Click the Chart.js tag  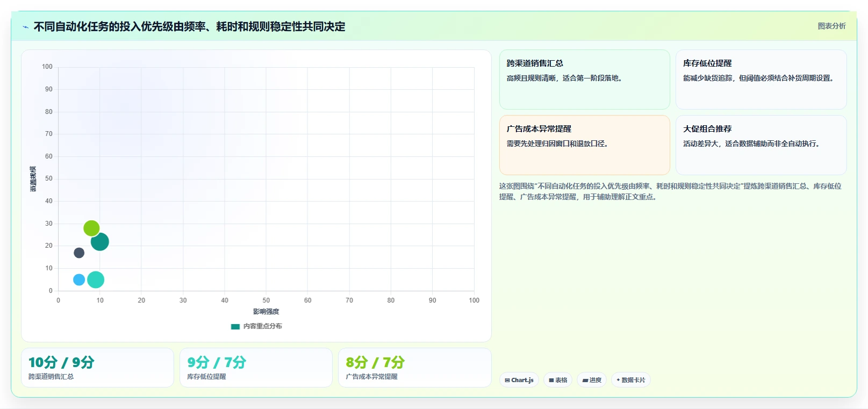pos(519,380)
